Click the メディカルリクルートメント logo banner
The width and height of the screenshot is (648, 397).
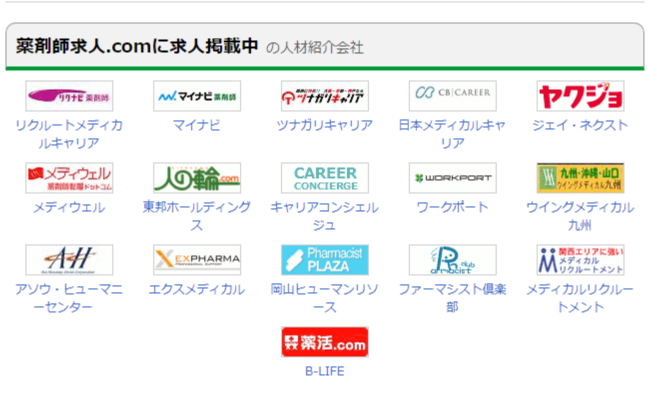pyautogui.click(x=580, y=260)
